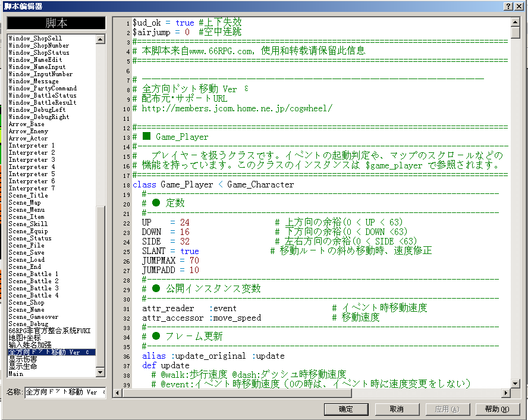Select Window_NameInput script
The height and width of the screenshot is (420, 528).
click(x=37, y=67)
